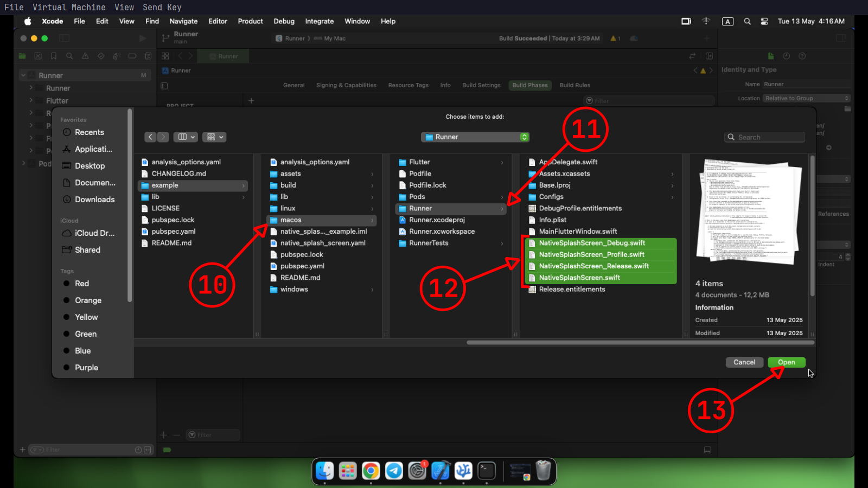Open Google Chrome from the Dock
Screen dimensions: 868x488
pos(371,471)
